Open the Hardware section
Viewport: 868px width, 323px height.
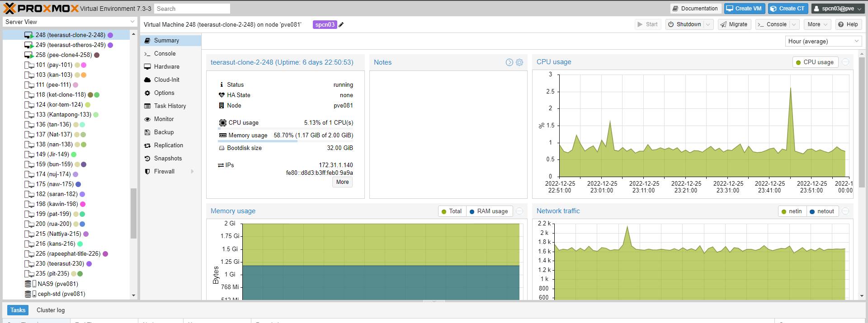[x=170, y=66]
